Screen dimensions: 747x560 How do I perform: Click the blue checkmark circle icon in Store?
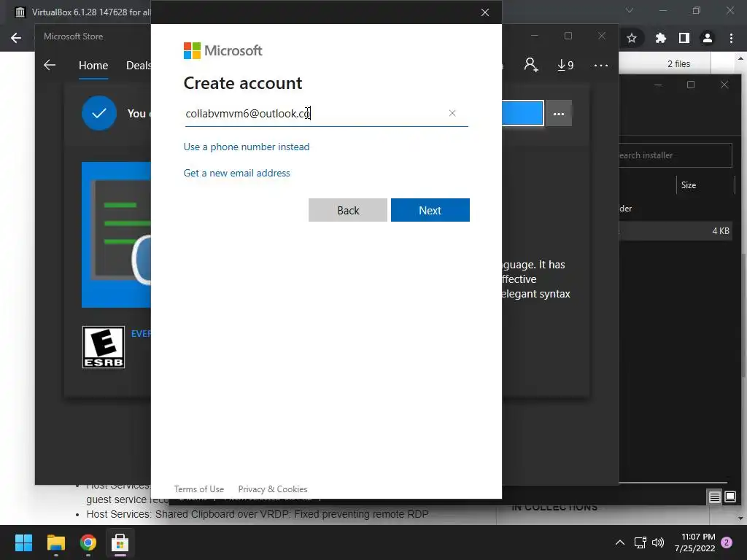tap(99, 113)
